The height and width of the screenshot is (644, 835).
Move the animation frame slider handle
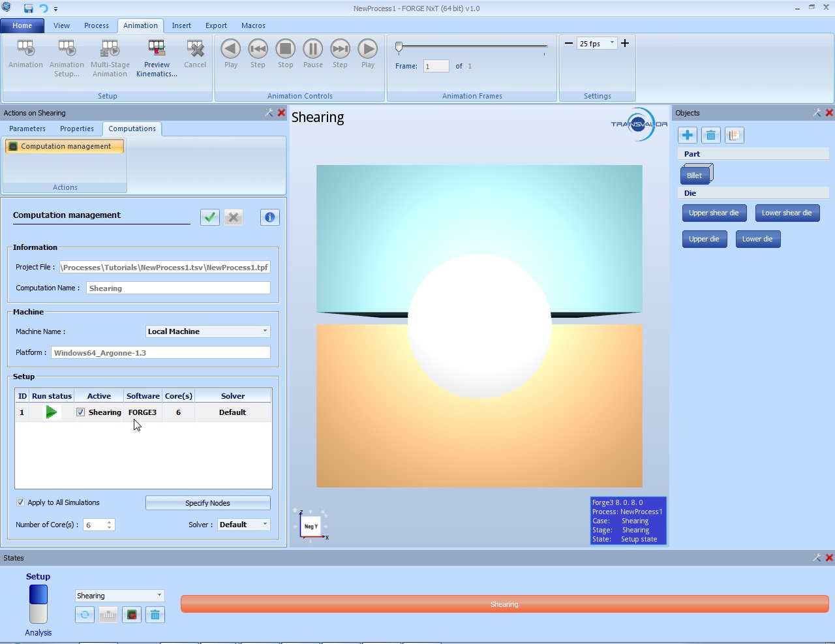click(399, 46)
